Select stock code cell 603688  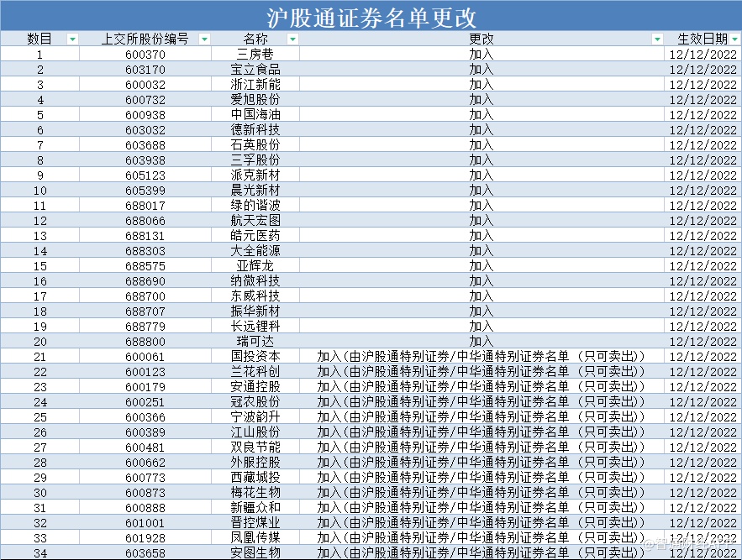click(145, 144)
